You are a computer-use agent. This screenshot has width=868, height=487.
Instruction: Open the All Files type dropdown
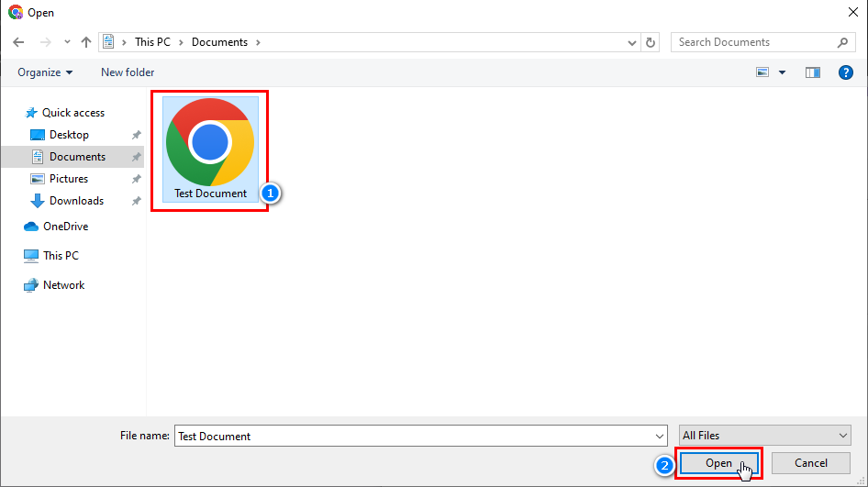click(x=765, y=436)
